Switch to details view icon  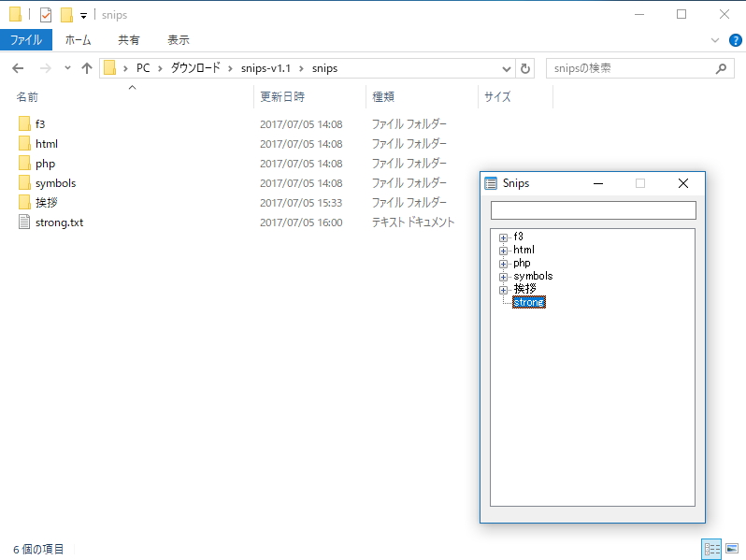point(711,550)
